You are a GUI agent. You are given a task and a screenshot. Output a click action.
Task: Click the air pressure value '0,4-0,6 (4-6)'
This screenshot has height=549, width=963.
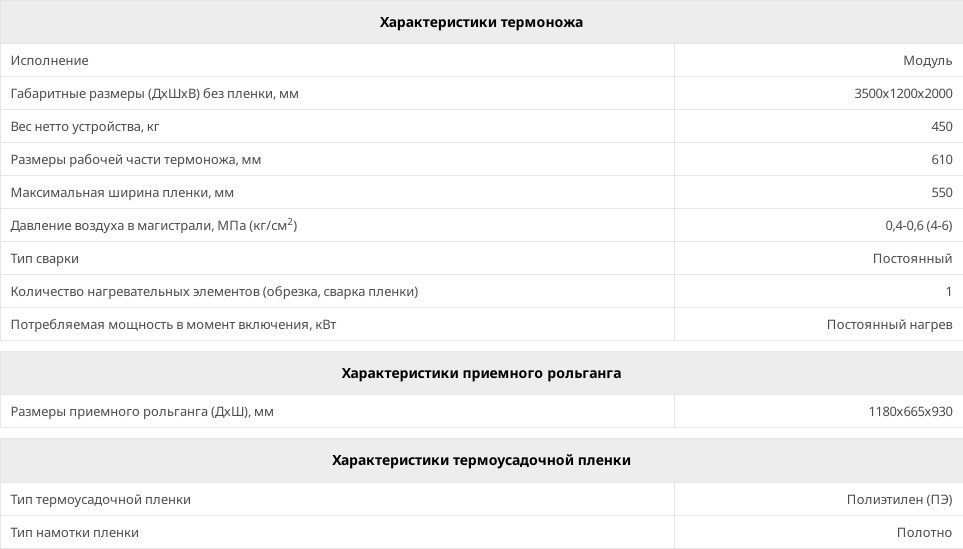tap(918, 226)
